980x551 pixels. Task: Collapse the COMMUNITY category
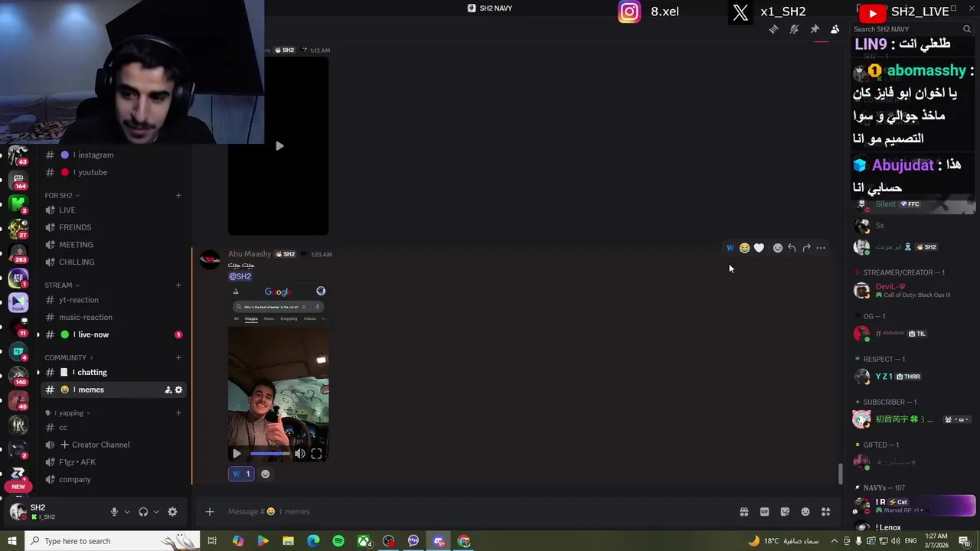[x=68, y=357]
